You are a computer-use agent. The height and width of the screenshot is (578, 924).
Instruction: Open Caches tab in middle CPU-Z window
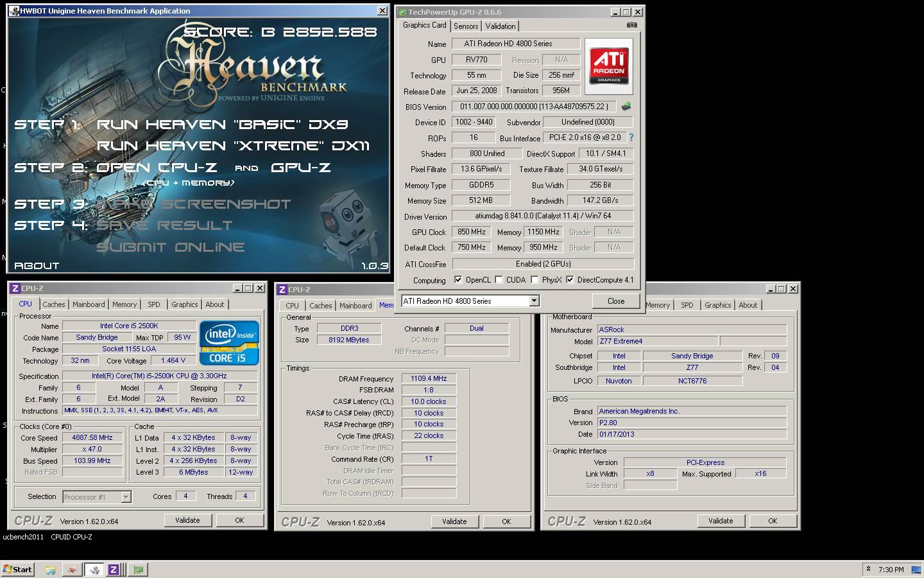321,306
